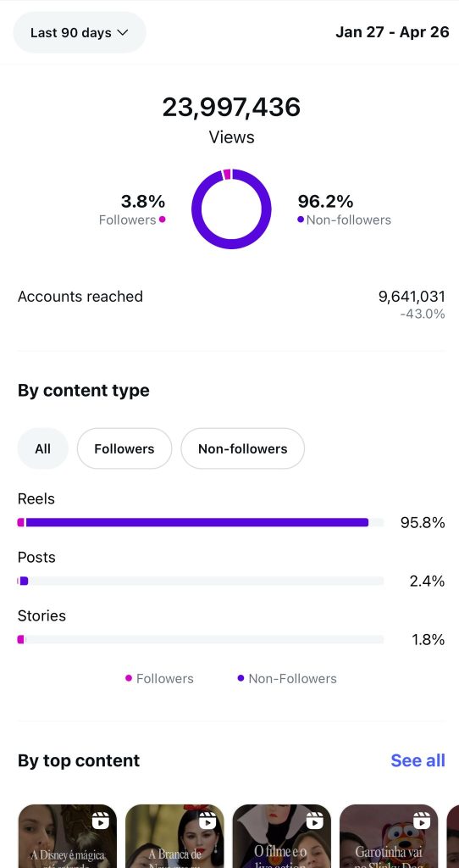Click the purple Non-Followers legend dot

pos(241,678)
